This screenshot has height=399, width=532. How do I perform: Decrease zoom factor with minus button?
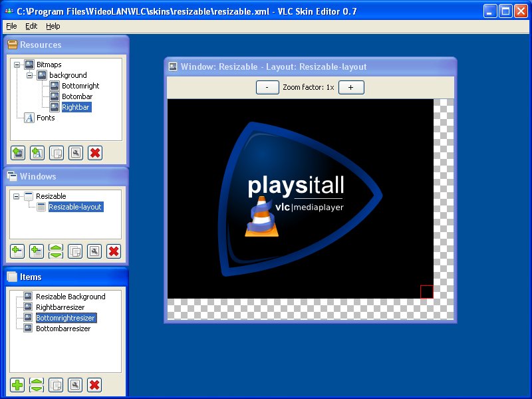pos(267,88)
